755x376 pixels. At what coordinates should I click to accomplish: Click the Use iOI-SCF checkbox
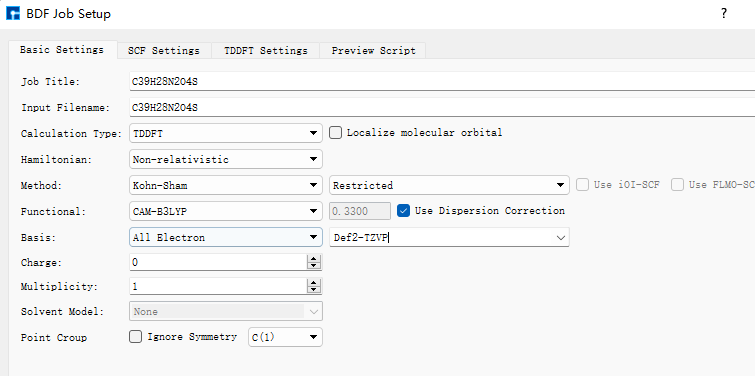pyautogui.click(x=582, y=185)
